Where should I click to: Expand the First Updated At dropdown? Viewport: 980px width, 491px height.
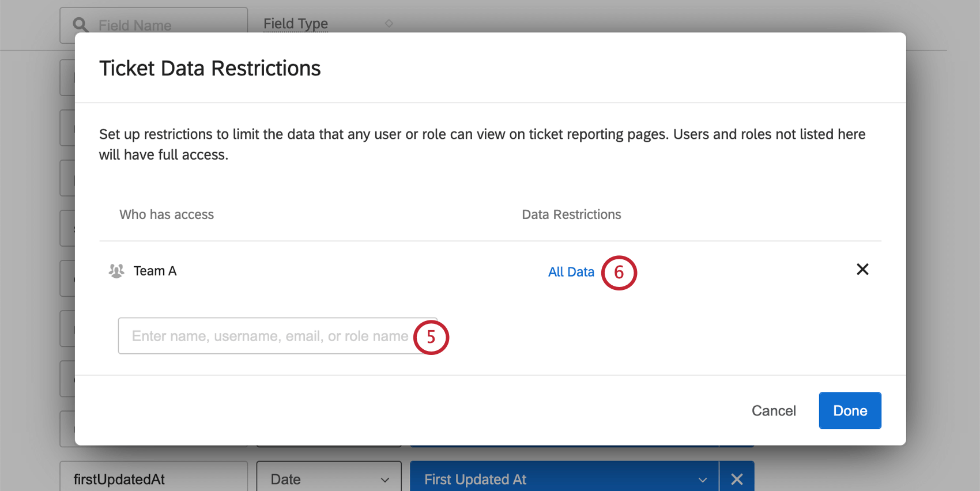click(x=564, y=479)
